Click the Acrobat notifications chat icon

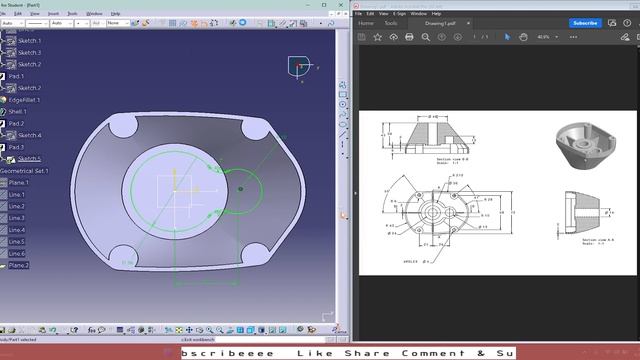[x=612, y=23]
